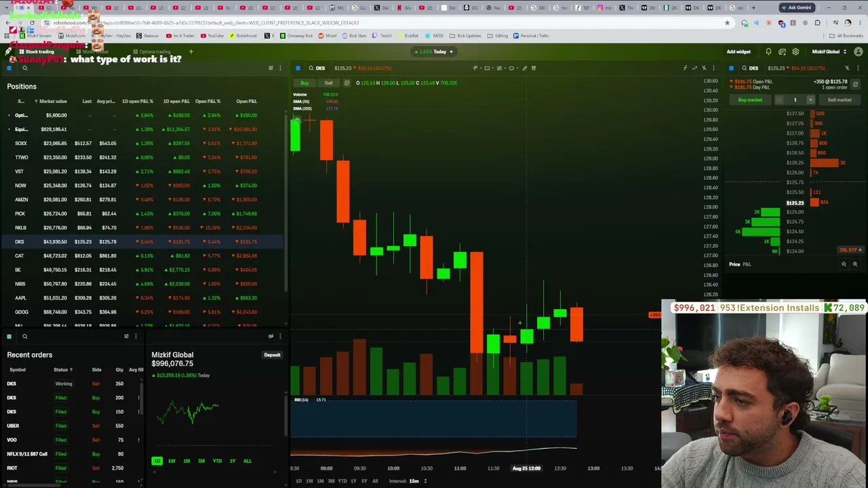Select the ellipse drawing tool in chart toolbar

511,68
